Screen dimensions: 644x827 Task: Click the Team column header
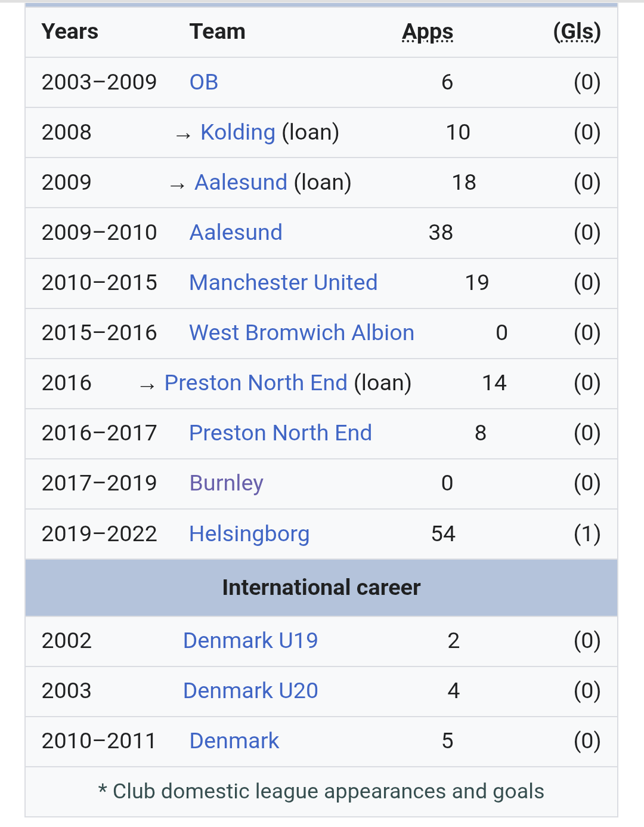217,32
